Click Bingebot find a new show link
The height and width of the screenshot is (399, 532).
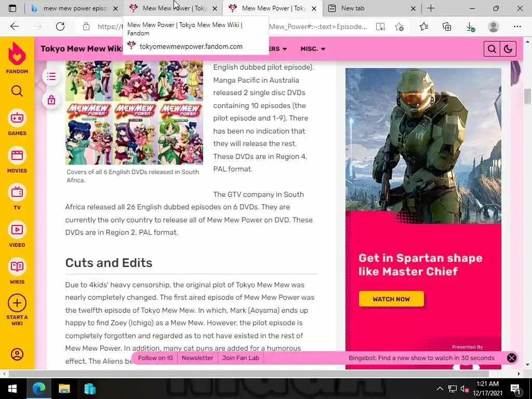tap(421, 358)
